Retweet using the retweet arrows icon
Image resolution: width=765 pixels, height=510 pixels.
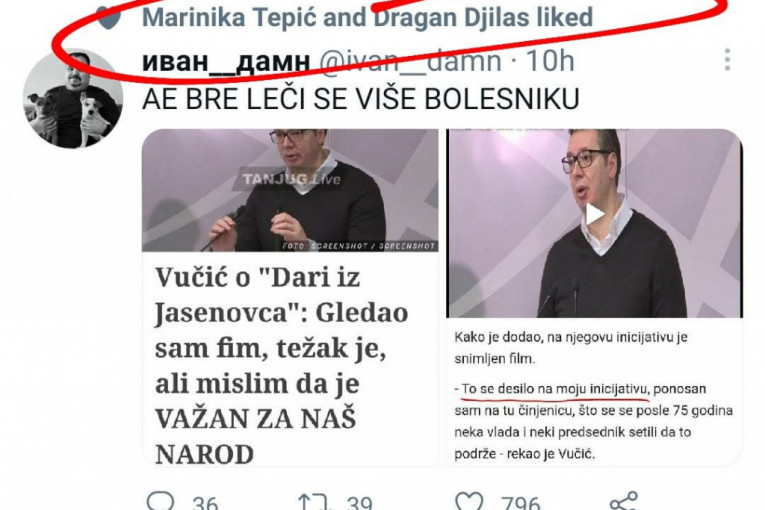(314, 502)
